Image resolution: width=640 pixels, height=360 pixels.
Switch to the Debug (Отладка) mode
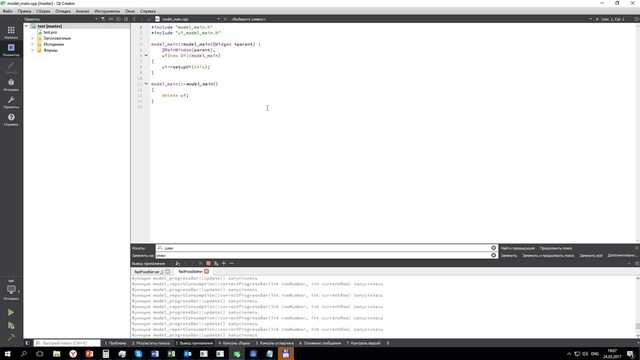(x=11, y=84)
